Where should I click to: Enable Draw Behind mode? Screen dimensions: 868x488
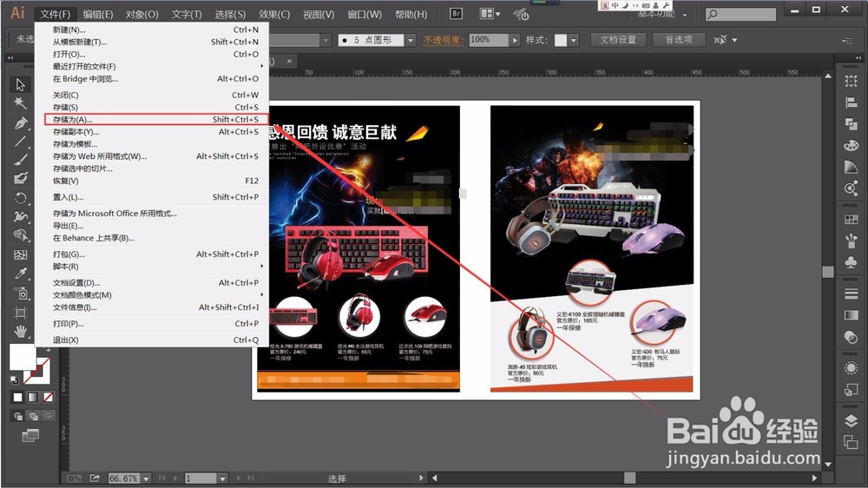point(33,416)
